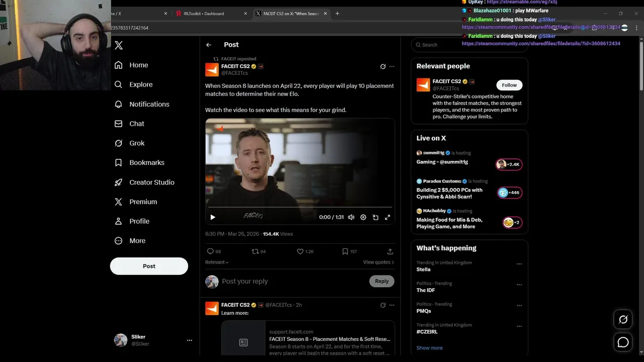644x362 pixels.
Task: Click the Reply button
Action: point(382,281)
